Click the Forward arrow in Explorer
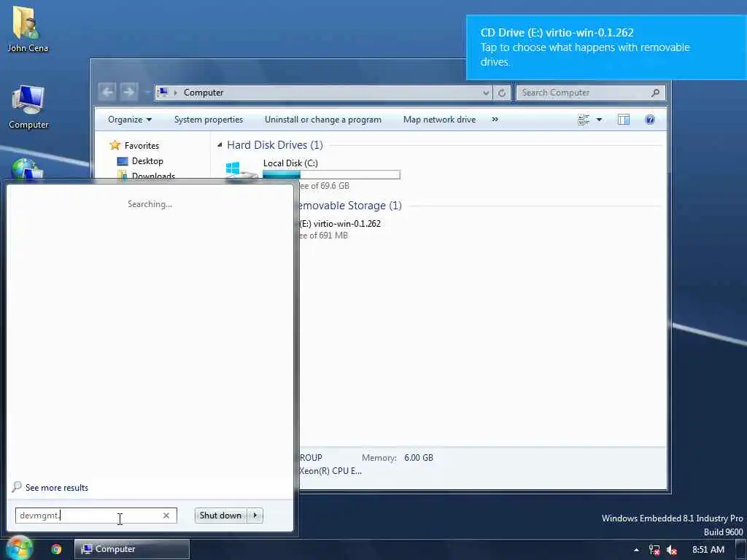This screenshot has height=560, width=747. tap(128, 92)
